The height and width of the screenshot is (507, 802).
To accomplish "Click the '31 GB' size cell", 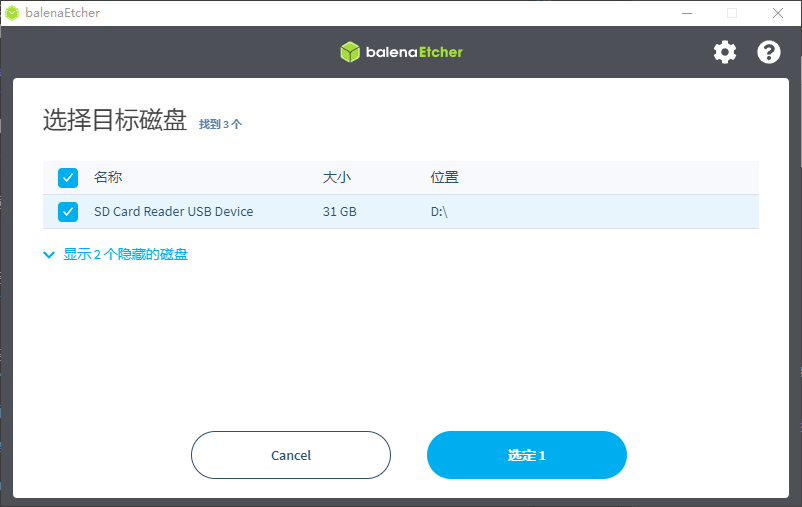I will click(340, 212).
